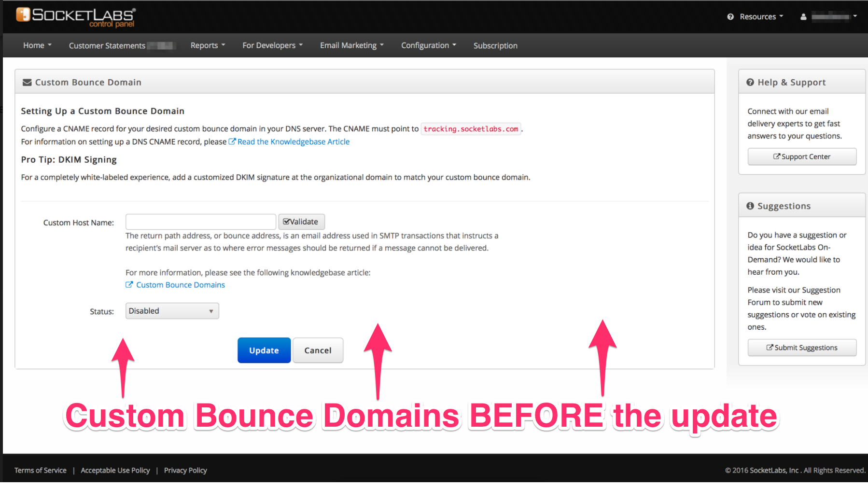Click the tracking.socketlabs.com code text
868x502 pixels.
[471, 129]
